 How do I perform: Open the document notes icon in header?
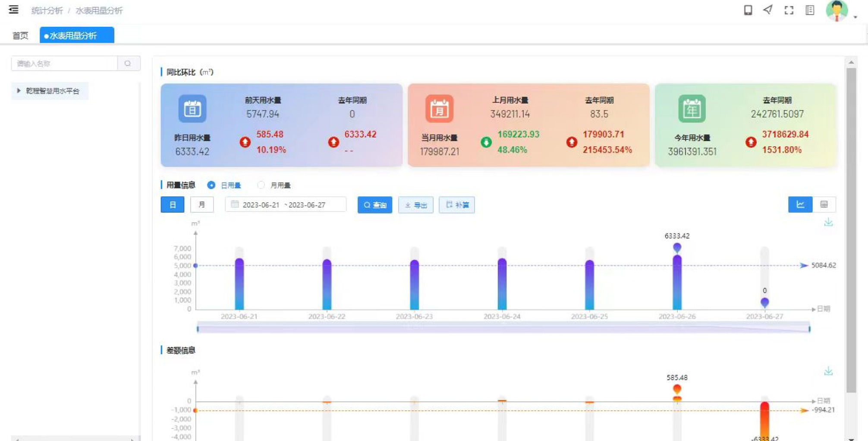pos(810,10)
